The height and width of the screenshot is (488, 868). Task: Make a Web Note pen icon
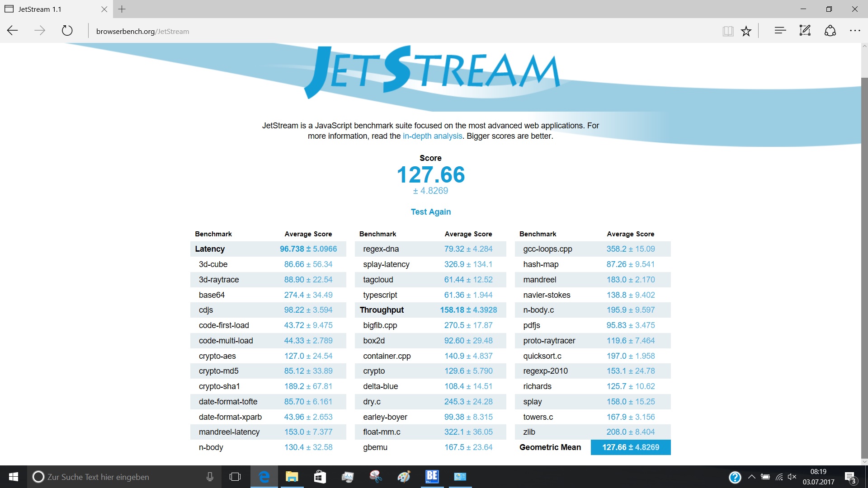point(805,31)
